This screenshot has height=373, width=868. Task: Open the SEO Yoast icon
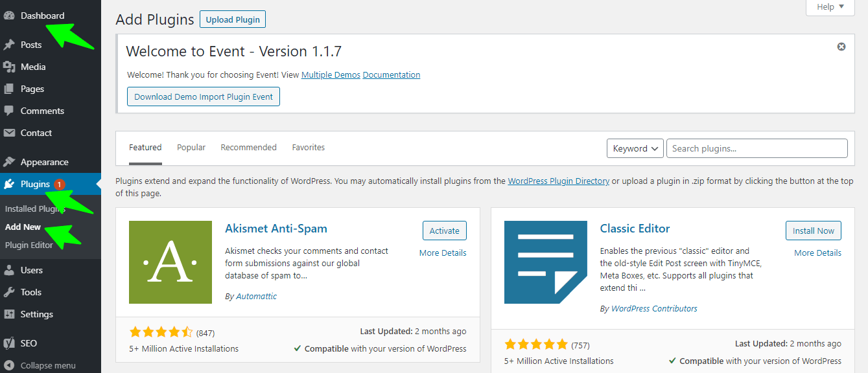tap(9, 343)
